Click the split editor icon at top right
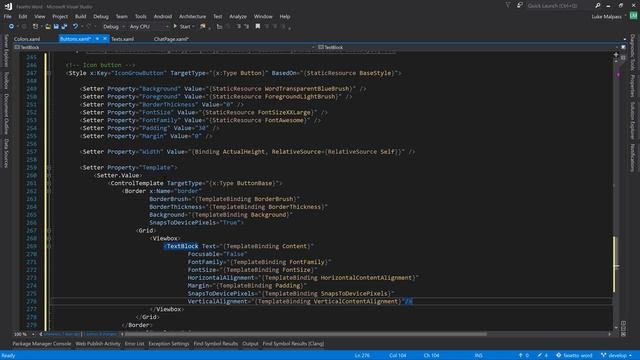 point(616,55)
